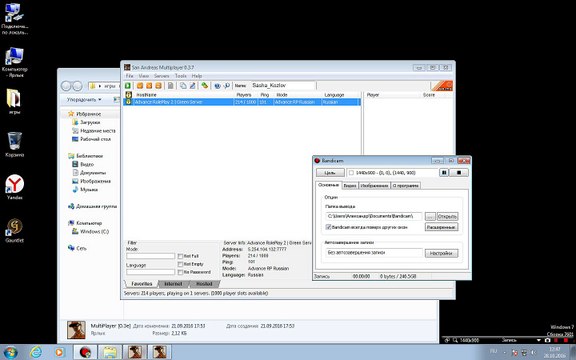Image resolution: width=576 pixels, height=360 pixels.
Task: Switch to the О программе tab in Bandicam
Action: point(406,186)
